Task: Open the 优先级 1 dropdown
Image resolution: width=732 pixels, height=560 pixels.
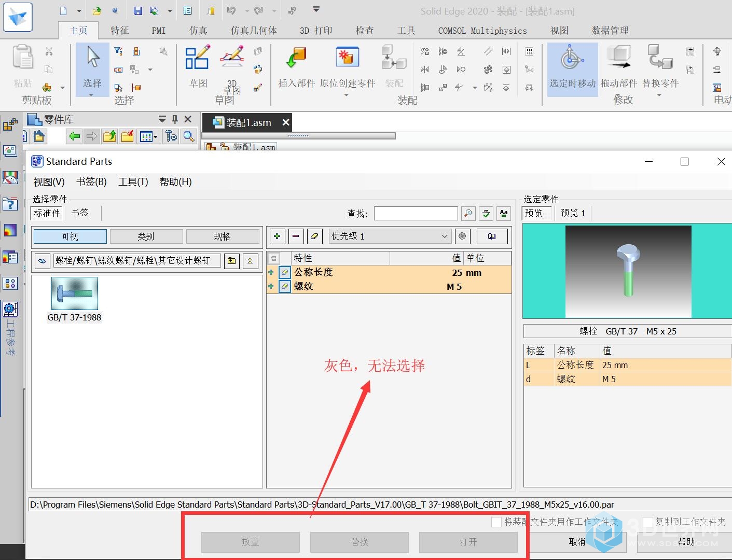Action: [x=389, y=236]
